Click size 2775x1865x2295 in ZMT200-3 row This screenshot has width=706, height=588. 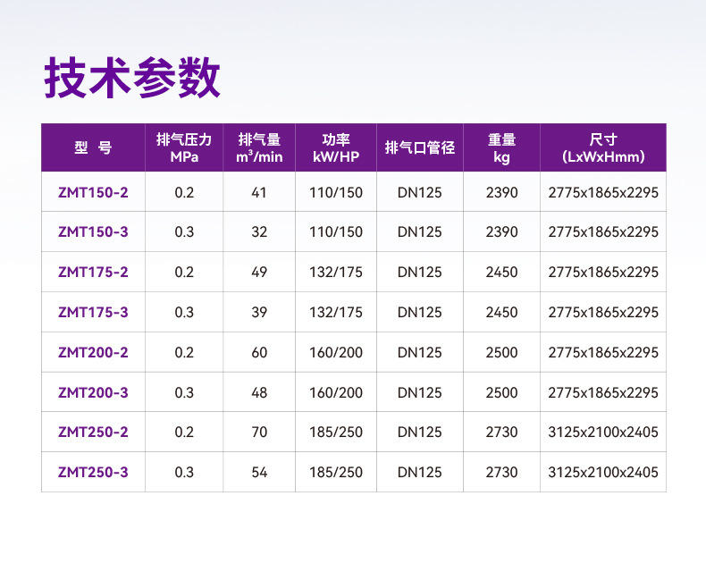pyautogui.click(x=603, y=392)
